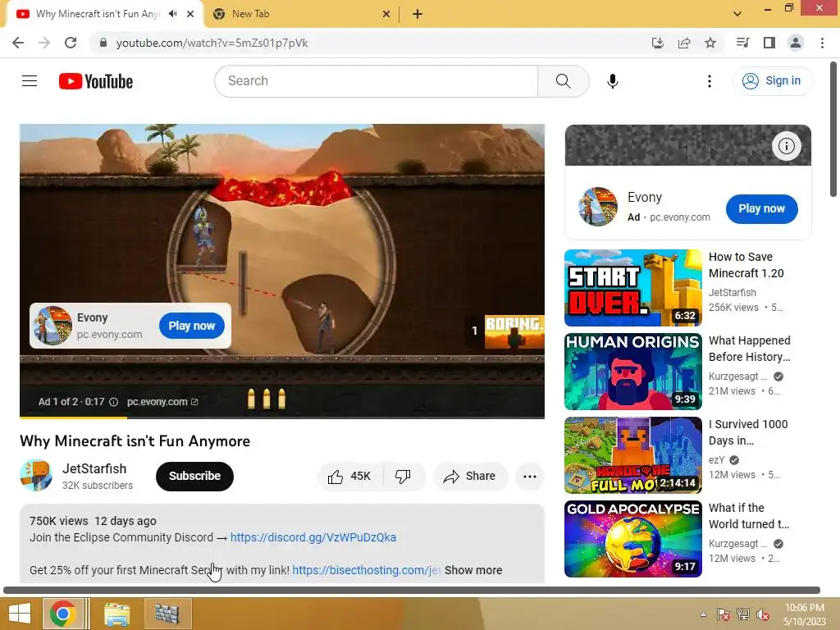Select the Why Minecraft isn't Fun tab

point(97,14)
